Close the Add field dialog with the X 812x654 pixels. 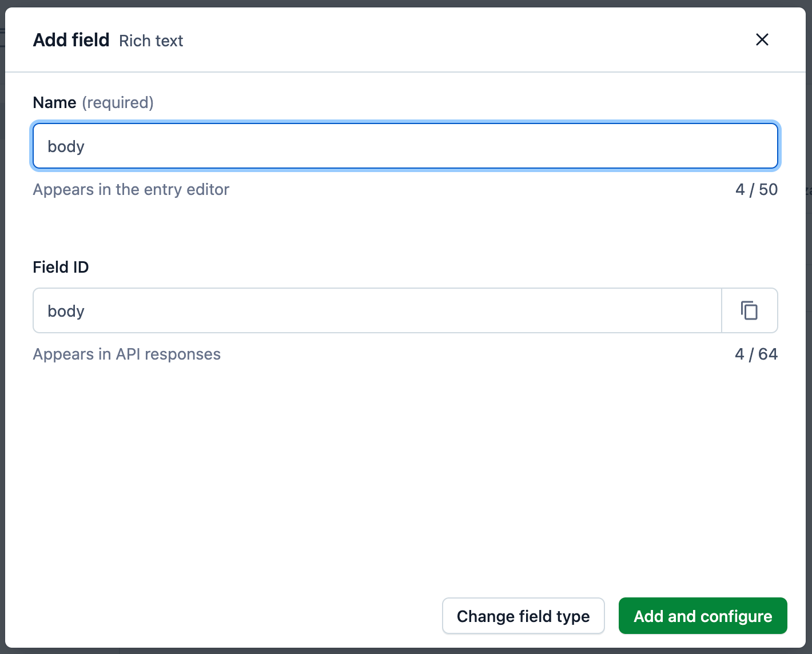(x=762, y=40)
